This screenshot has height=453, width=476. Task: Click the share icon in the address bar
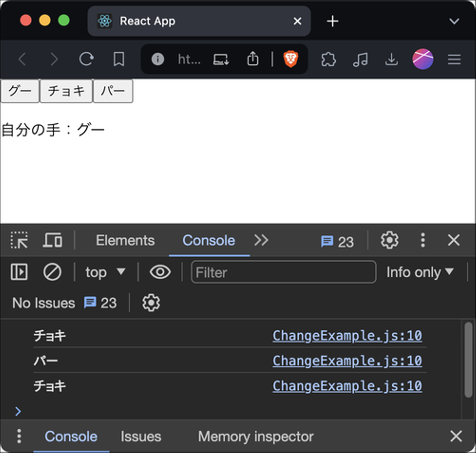(253, 59)
